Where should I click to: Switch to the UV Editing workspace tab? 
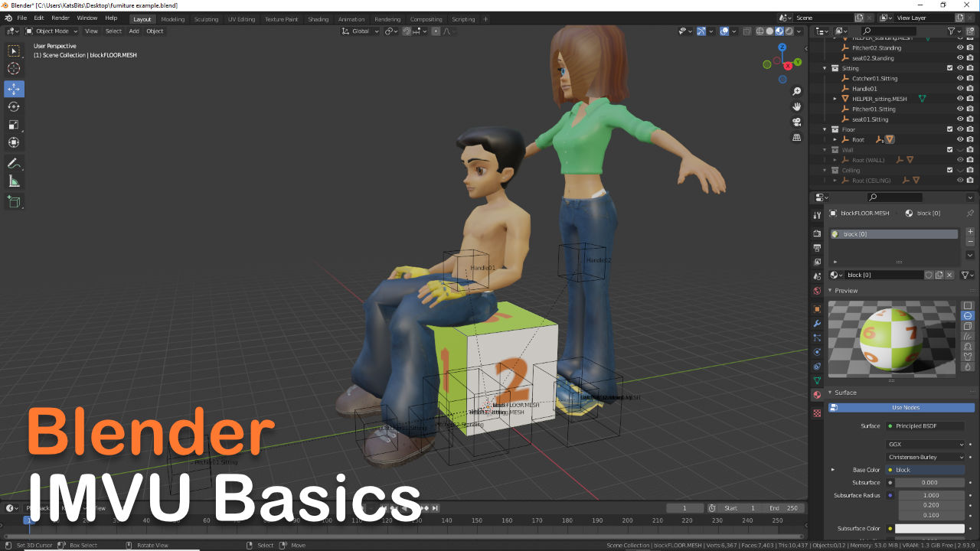pos(241,19)
